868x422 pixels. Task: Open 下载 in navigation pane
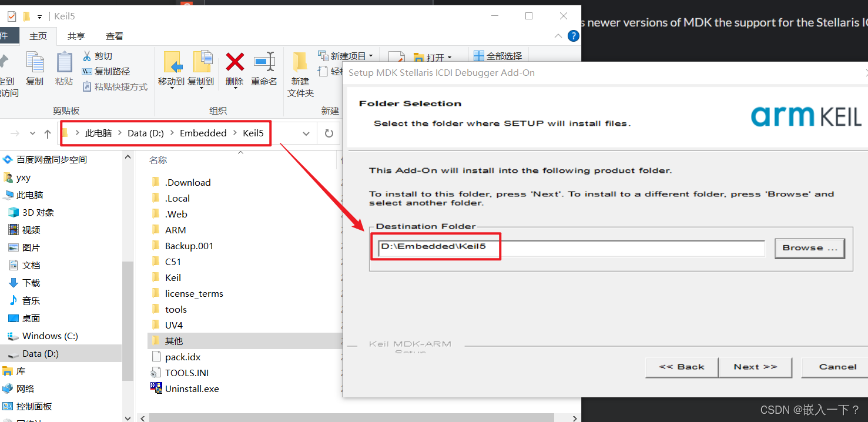click(31, 283)
